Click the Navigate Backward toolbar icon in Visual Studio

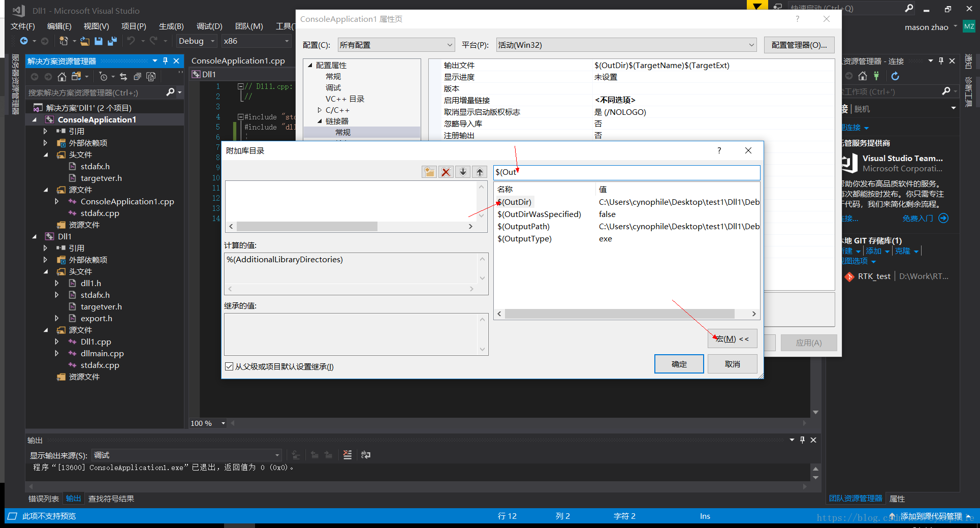pos(24,41)
